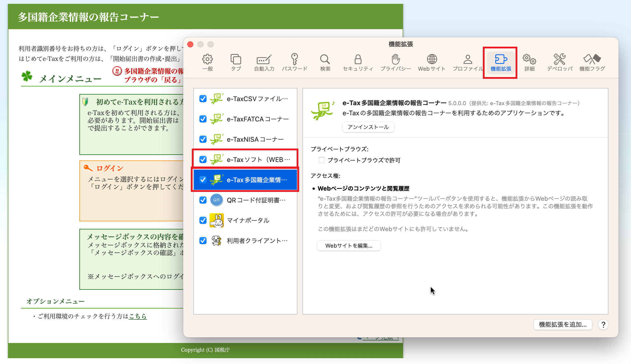The image size is (631, 364).
Task: Click the Webページのコンテンツと閲覧履歴 text
Action: click(364, 188)
